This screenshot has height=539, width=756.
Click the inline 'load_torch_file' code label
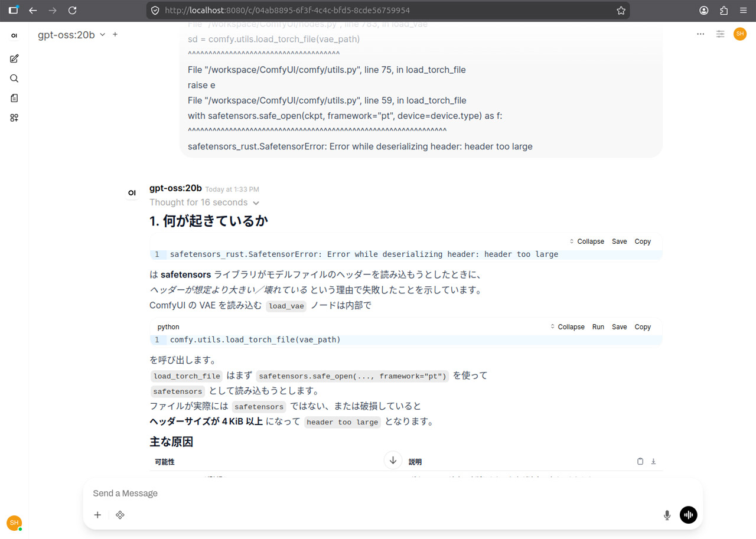(x=187, y=376)
